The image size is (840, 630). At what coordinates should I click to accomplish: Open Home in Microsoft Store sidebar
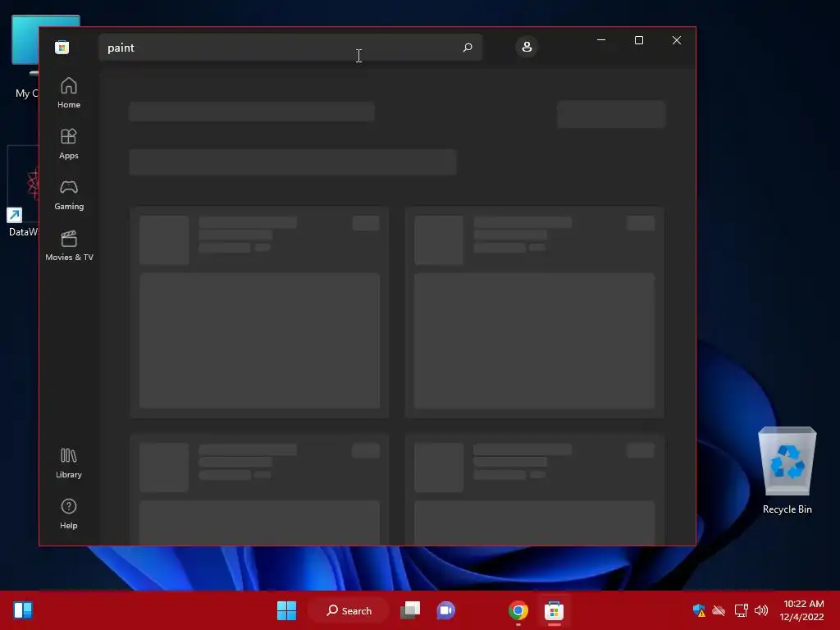(69, 93)
